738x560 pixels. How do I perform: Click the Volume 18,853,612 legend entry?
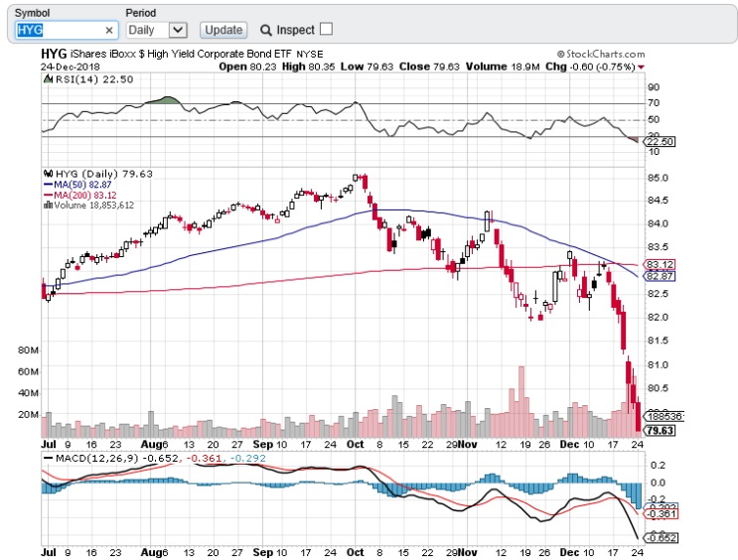(93, 206)
